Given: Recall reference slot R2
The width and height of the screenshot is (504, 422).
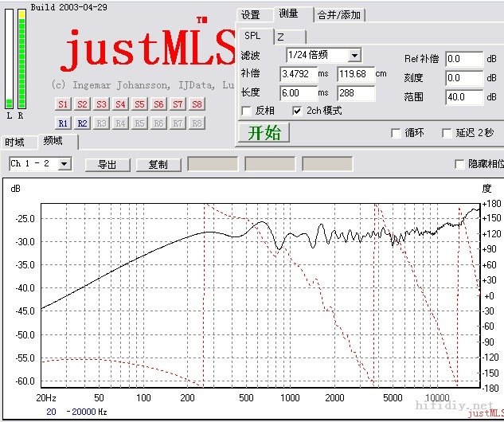Looking at the screenshot, I should (x=82, y=123).
